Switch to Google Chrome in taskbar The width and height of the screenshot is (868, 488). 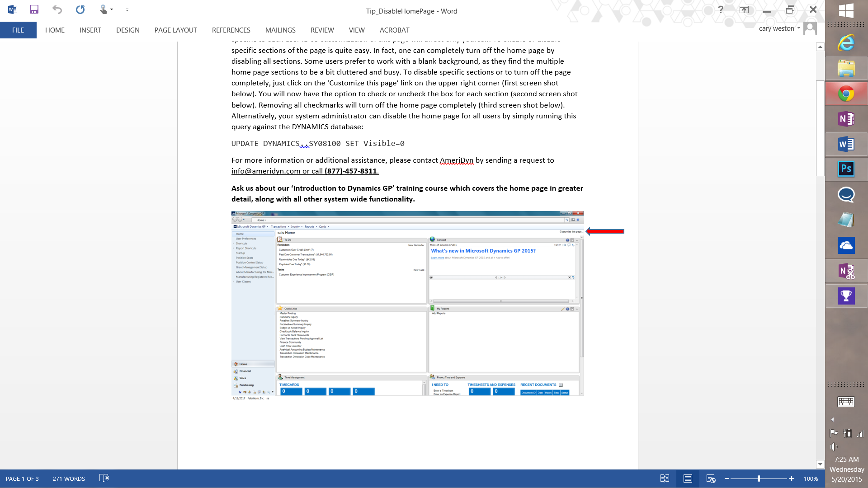pyautogui.click(x=846, y=94)
